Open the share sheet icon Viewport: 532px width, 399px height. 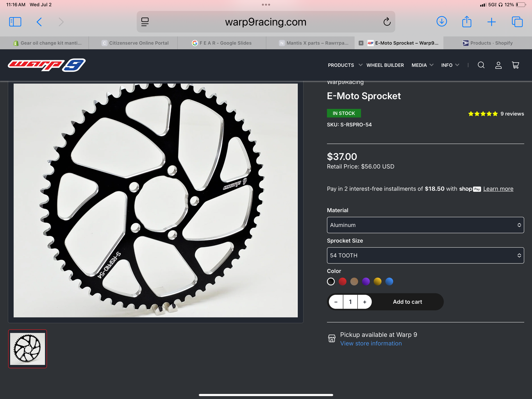(467, 22)
